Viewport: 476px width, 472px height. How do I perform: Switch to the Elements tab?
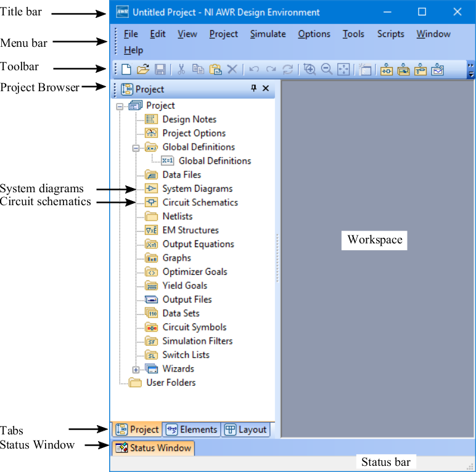192,429
